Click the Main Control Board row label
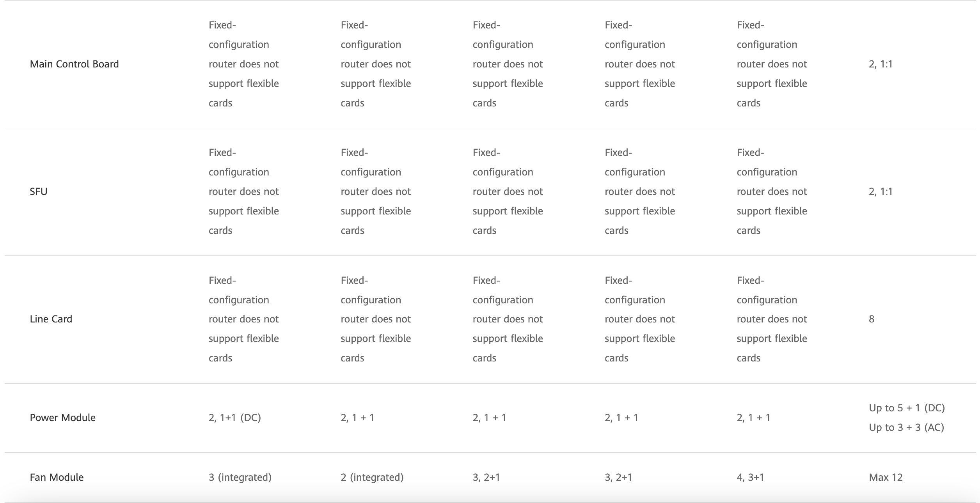 (x=74, y=64)
